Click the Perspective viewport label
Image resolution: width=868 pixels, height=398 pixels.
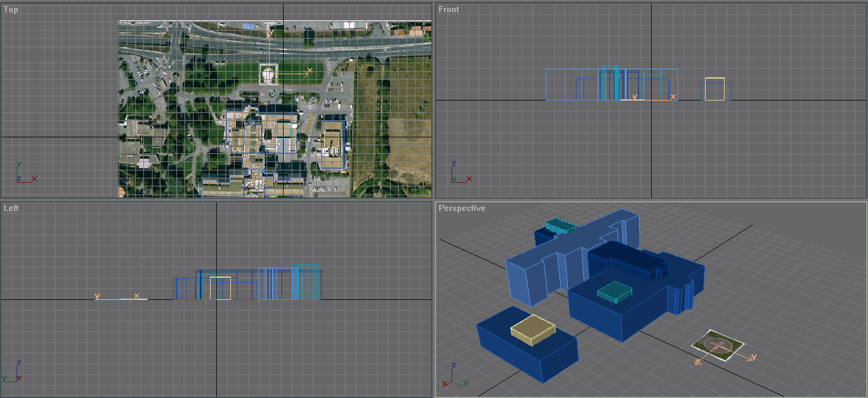tap(462, 209)
